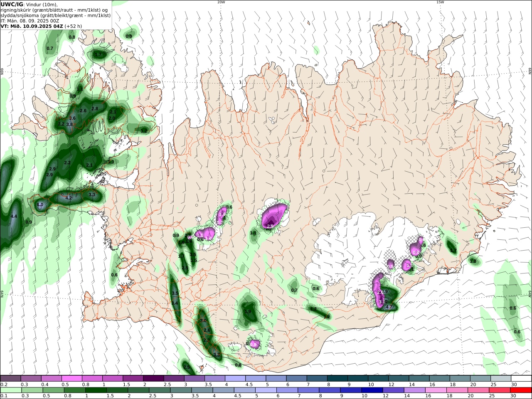Click the 1.9 rainfall value in the south
The image size is (532, 399).
[x=248, y=311]
